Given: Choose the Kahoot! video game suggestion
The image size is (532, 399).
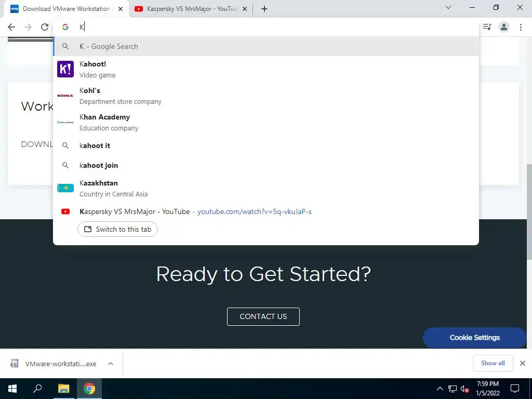Looking at the screenshot, I should click(x=266, y=69).
